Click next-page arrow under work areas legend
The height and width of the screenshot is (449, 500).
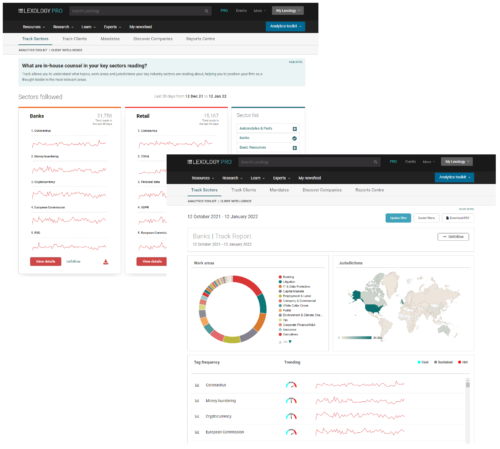[290, 342]
